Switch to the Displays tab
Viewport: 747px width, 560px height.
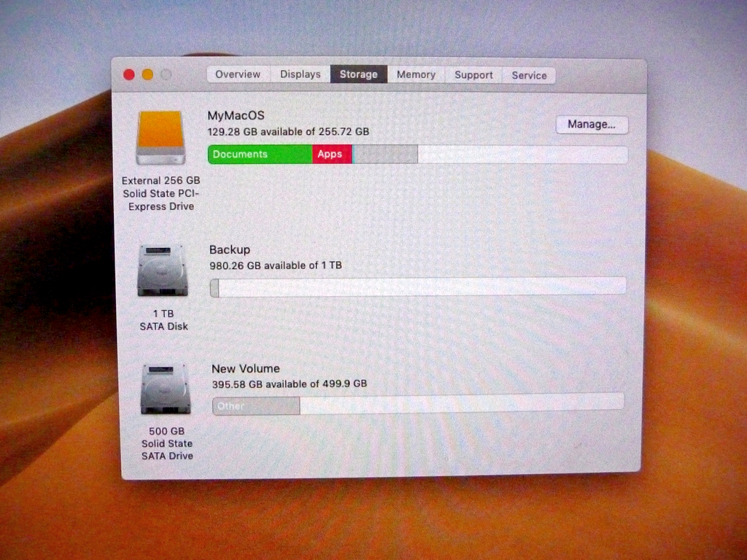coord(300,74)
